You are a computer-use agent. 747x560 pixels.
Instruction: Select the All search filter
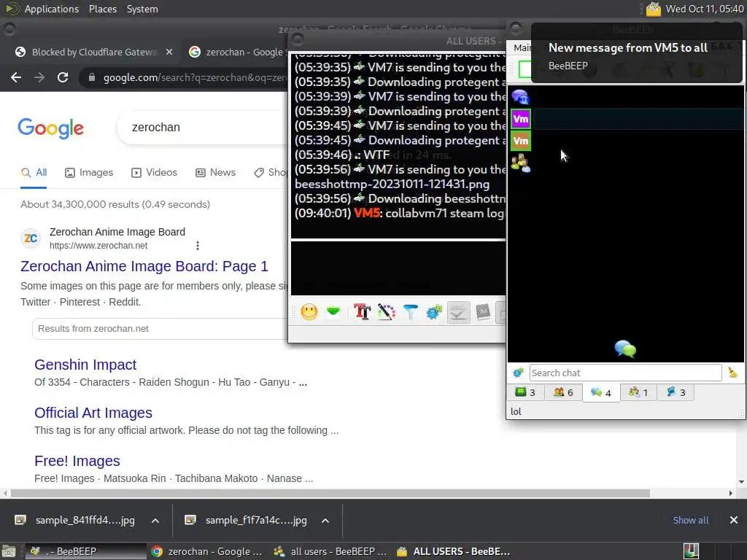pos(34,172)
